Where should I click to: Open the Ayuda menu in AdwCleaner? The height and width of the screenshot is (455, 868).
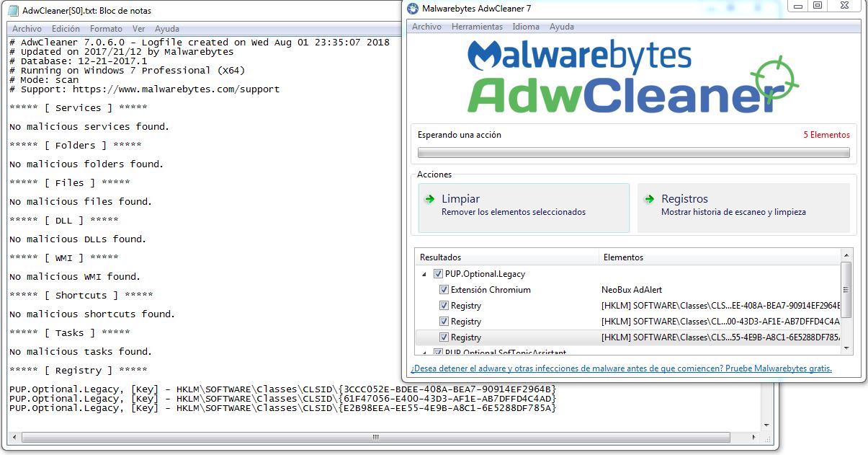click(562, 27)
